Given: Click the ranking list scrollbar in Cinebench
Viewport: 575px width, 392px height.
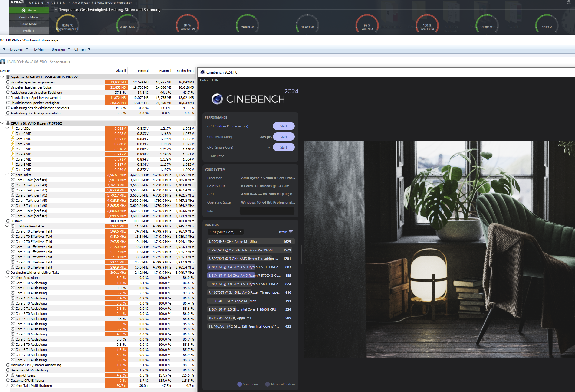Looking at the screenshot, I should tap(301, 255).
